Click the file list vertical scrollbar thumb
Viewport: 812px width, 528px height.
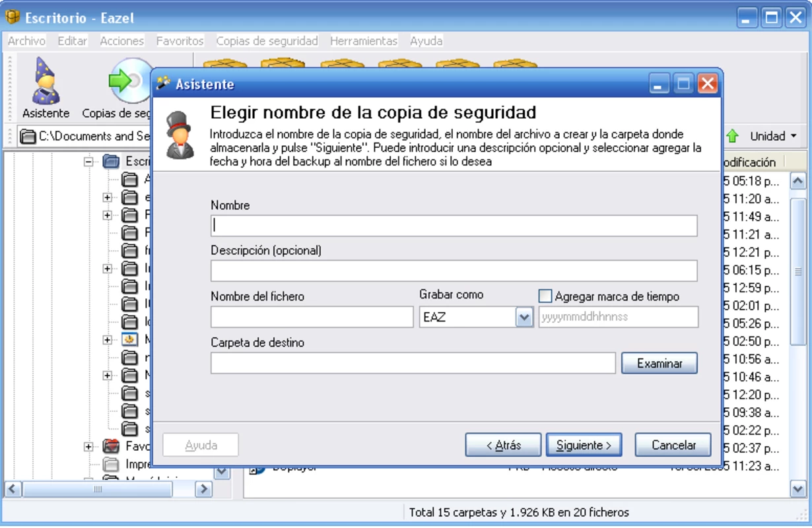798,271
